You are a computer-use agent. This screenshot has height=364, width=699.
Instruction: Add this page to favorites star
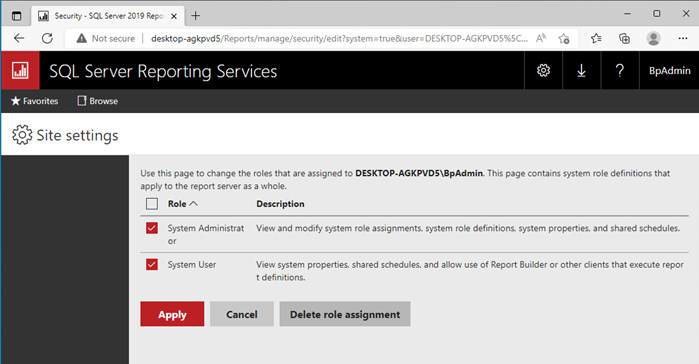click(x=564, y=38)
